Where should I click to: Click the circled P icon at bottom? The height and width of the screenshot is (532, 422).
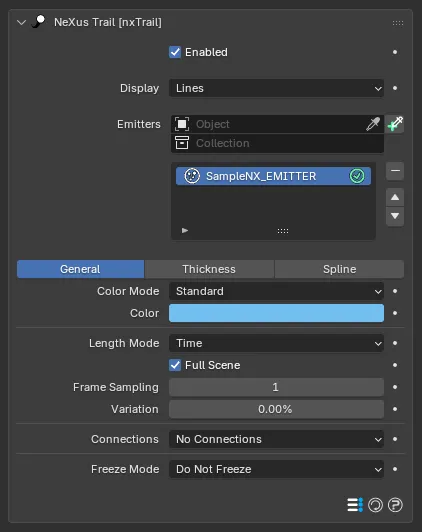click(x=395, y=505)
